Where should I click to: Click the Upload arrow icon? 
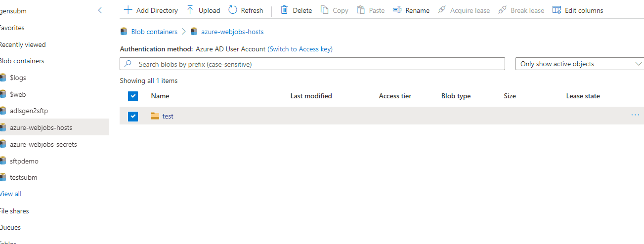tap(190, 10)
